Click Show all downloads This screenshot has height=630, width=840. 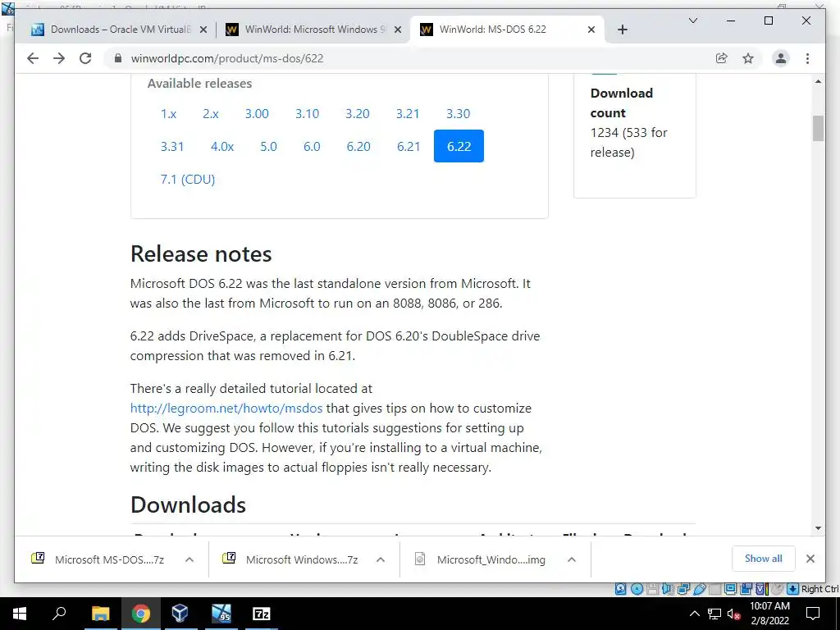tap(764, 559)
